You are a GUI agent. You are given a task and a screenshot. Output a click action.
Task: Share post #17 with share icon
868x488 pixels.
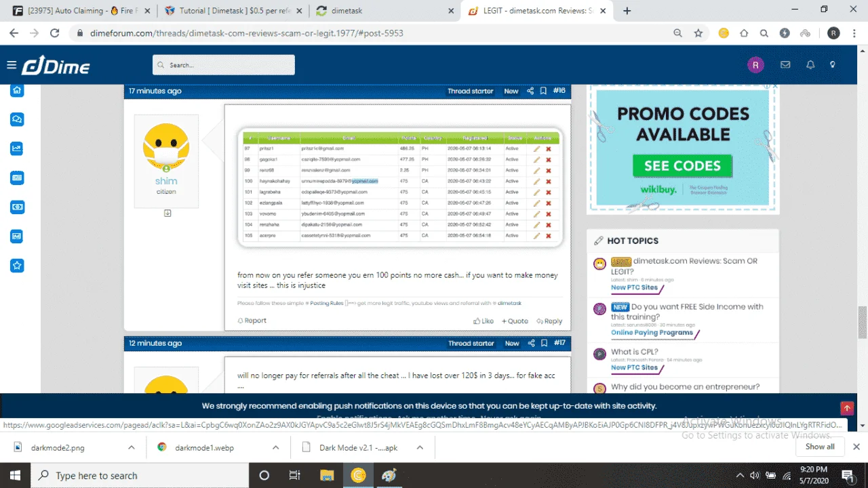coord(531,343)
